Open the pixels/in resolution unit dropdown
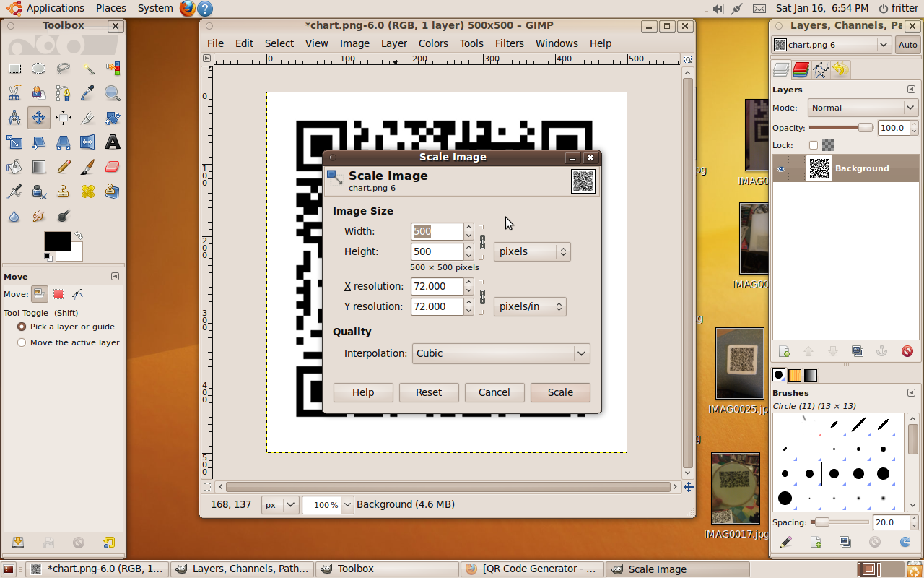Image resolution: width=924 pixels, height=578 pixels. tap(530, 306)
